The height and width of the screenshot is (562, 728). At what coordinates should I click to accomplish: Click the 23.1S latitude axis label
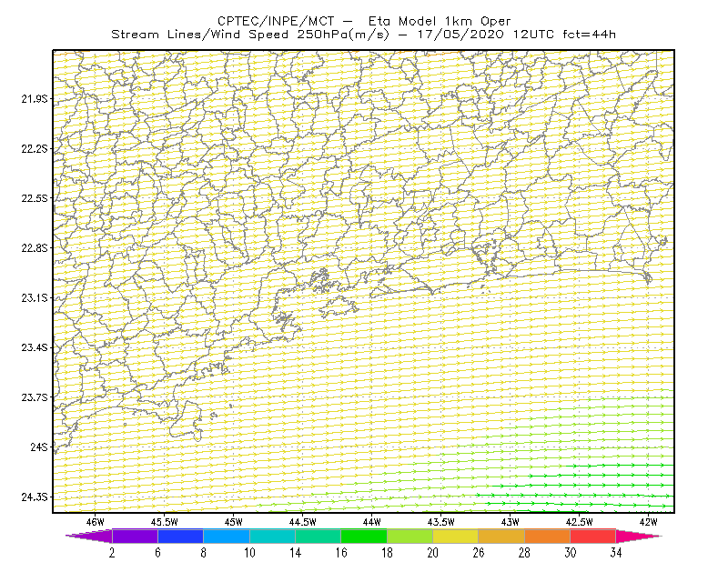[x=35, y=297]
